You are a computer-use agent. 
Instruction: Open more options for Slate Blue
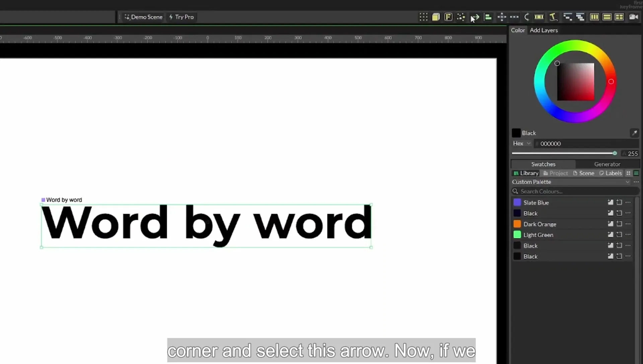[628, 202]
